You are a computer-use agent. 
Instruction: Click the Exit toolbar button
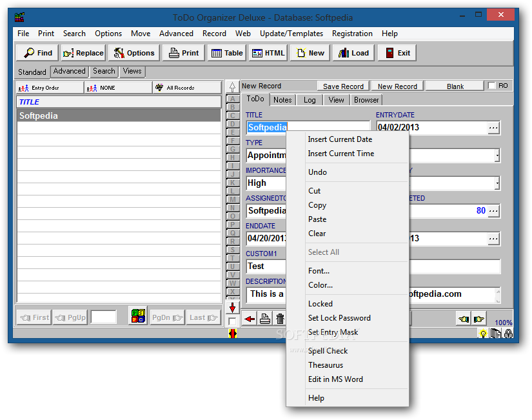pos(397,53)
